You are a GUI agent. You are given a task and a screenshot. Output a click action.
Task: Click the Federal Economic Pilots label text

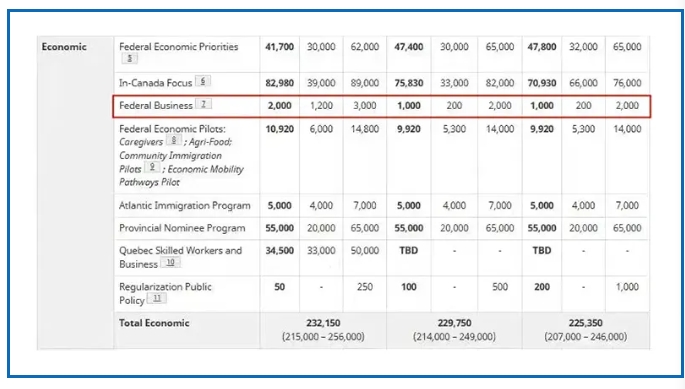[x=173, y=129]
